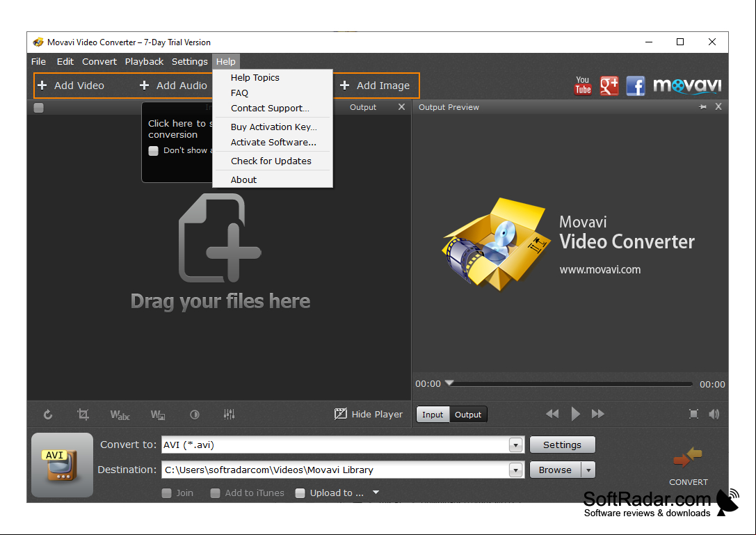Rewind the preview playback

coord(552,414)
